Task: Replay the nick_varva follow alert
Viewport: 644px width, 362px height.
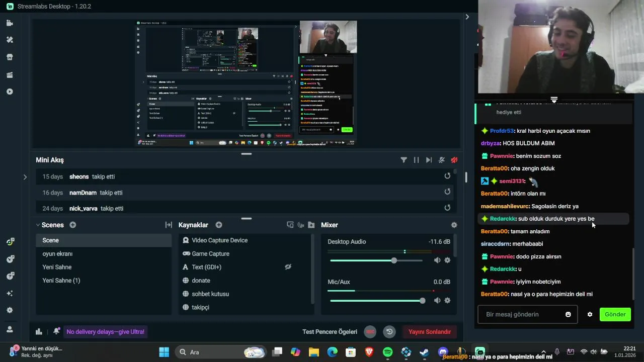Action: [447, 208]
